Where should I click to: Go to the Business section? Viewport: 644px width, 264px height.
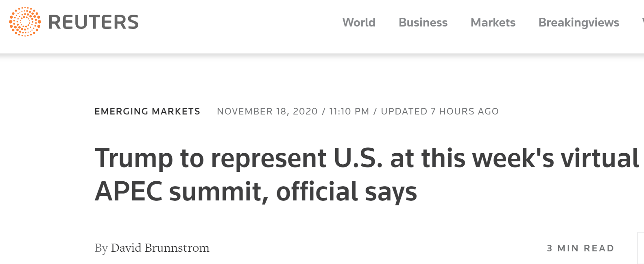click(423, 22)
